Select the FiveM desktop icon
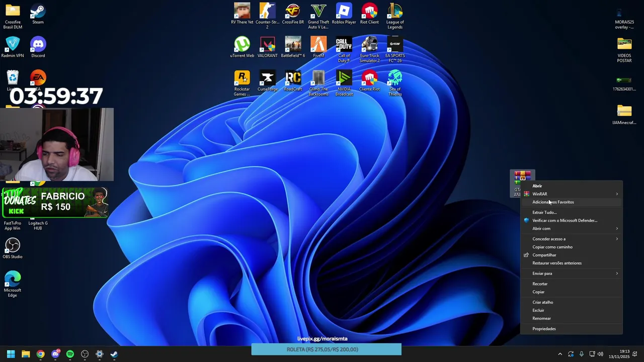This screenshot has height=362, width=644. coord(318,48)
